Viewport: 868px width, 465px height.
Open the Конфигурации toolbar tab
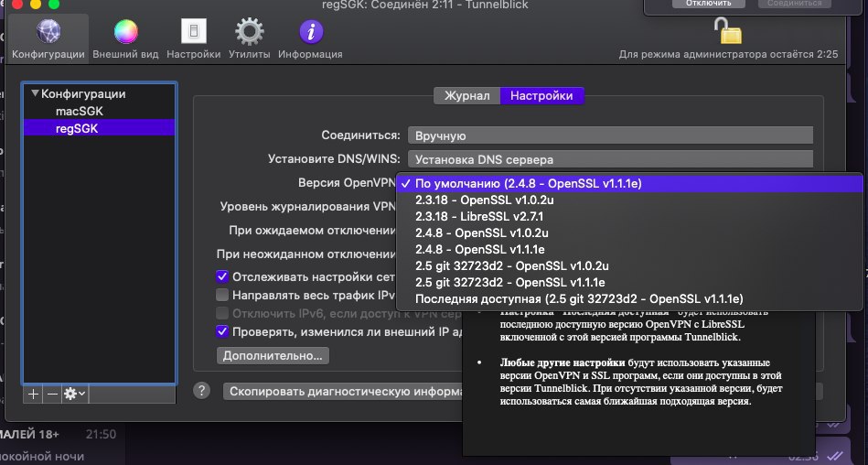tap(48, 38)
